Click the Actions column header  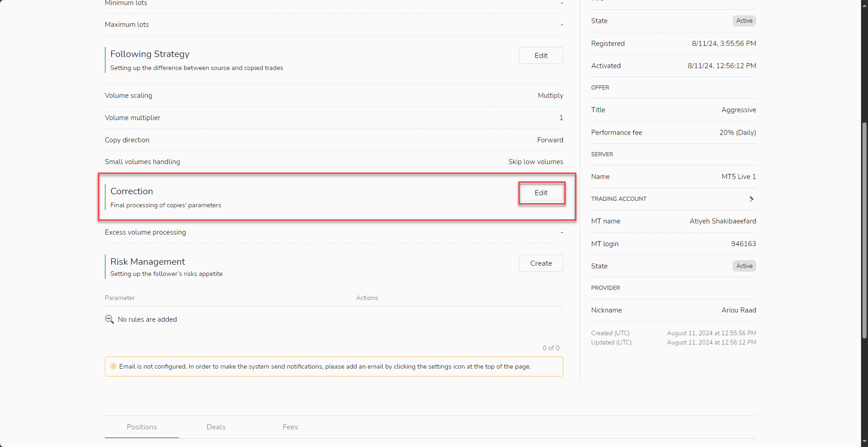coord(367,298)
